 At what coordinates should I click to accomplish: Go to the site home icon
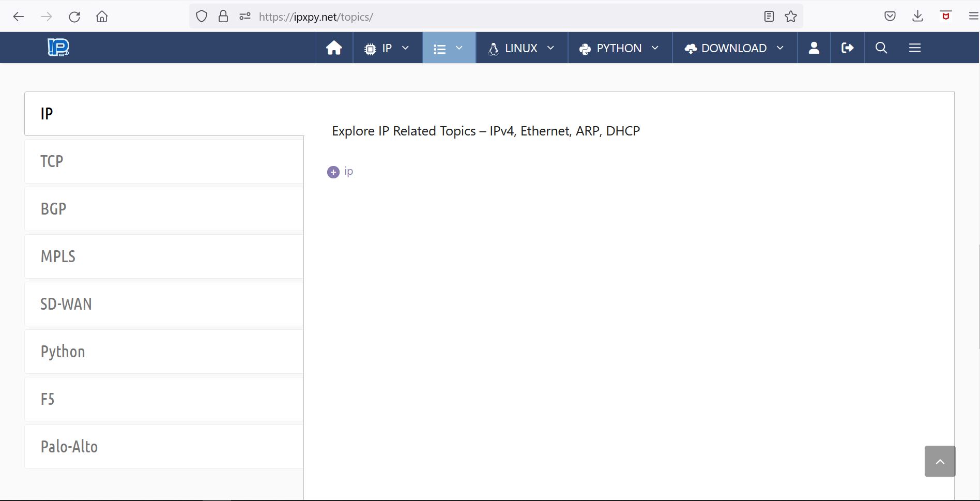(334, 48)
